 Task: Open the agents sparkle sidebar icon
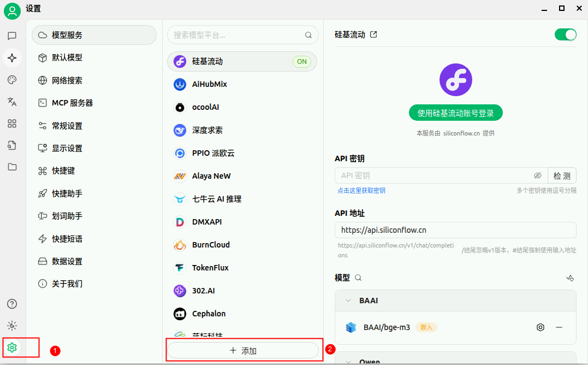click(12, 58)
